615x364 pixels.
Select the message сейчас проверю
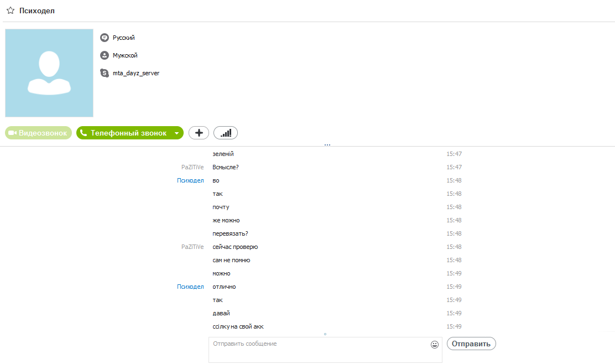tap(236, 247)
